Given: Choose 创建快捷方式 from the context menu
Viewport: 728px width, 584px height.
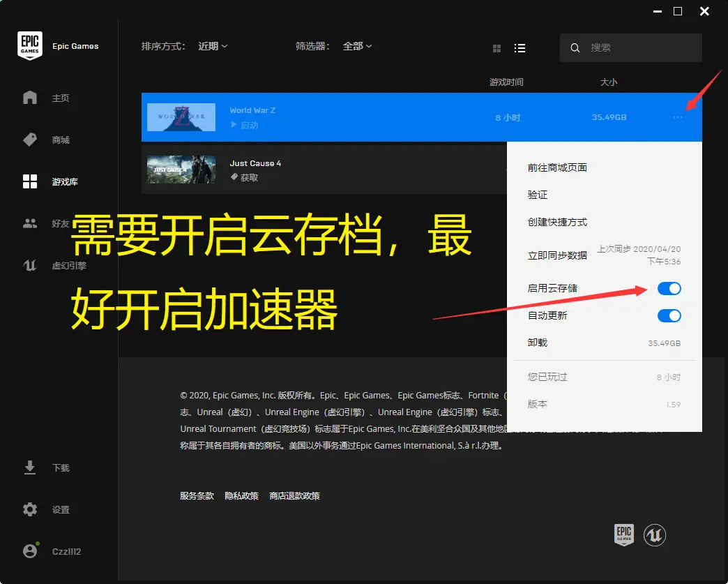Looking at the screenshot, I should coord(557,222).
